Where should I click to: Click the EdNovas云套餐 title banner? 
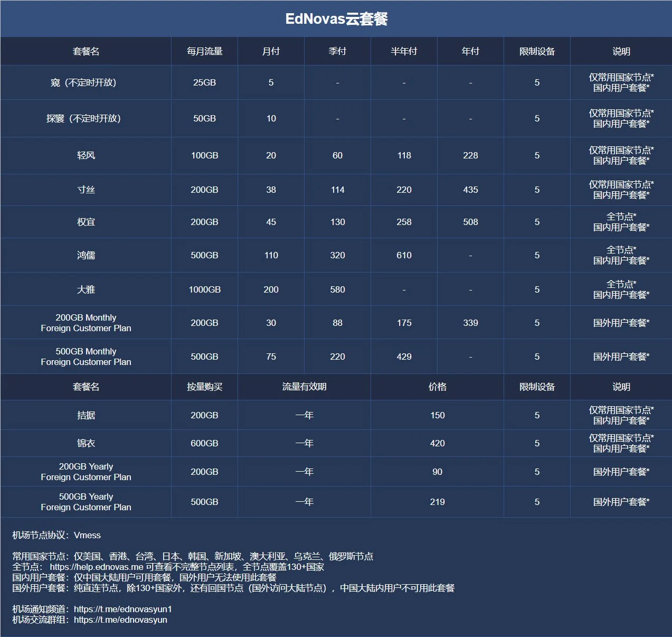[336, 18]
